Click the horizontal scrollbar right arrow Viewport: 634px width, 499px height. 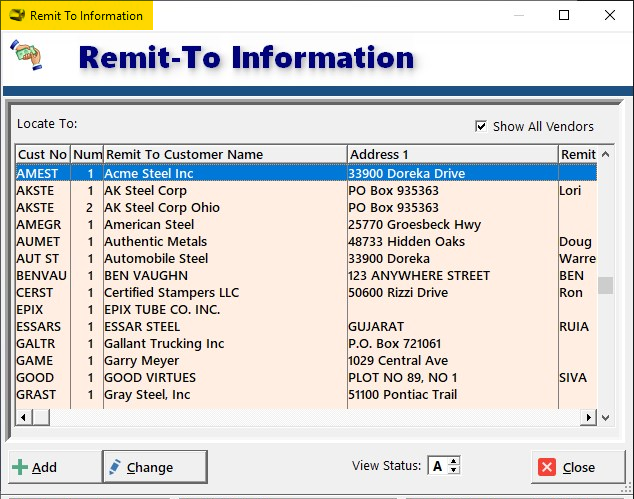click(588, 417)
